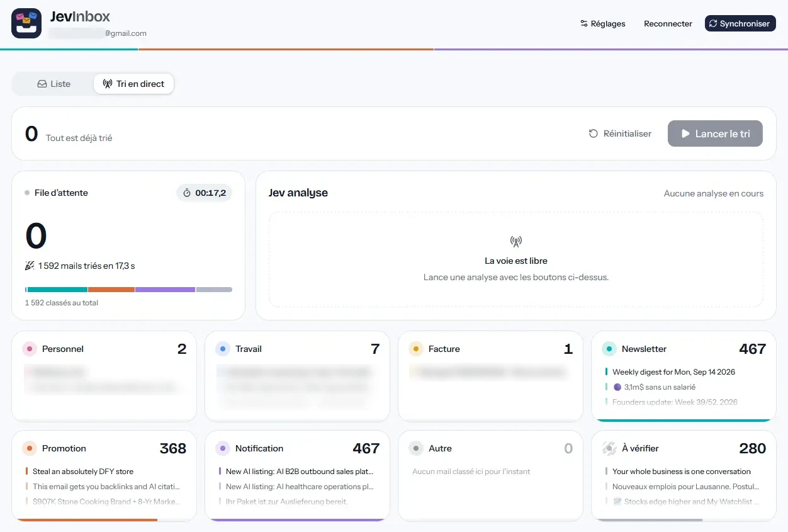Click the antenna icon above La voie est libre
The width and height of the screenshot is (788, 532).
click(516, 241)
